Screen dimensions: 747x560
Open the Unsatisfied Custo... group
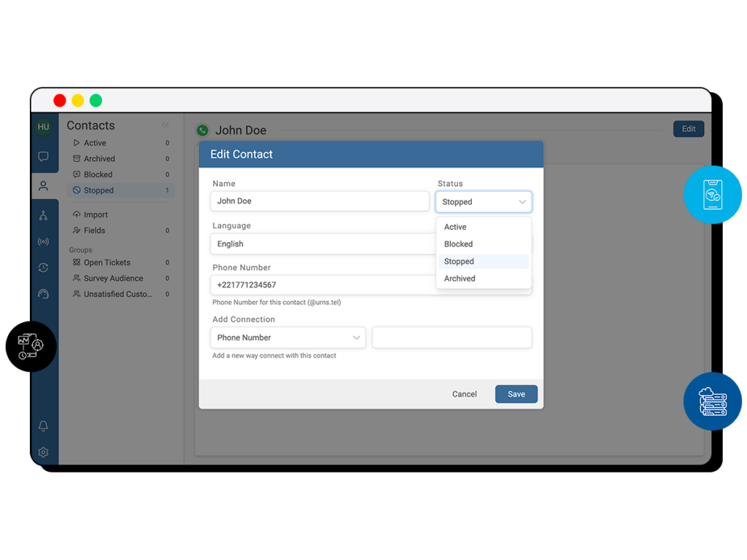point(121,294)
